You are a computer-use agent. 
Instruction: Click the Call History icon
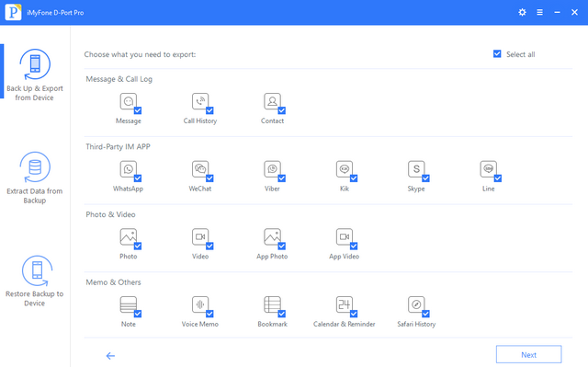click(x=200, y=101)
